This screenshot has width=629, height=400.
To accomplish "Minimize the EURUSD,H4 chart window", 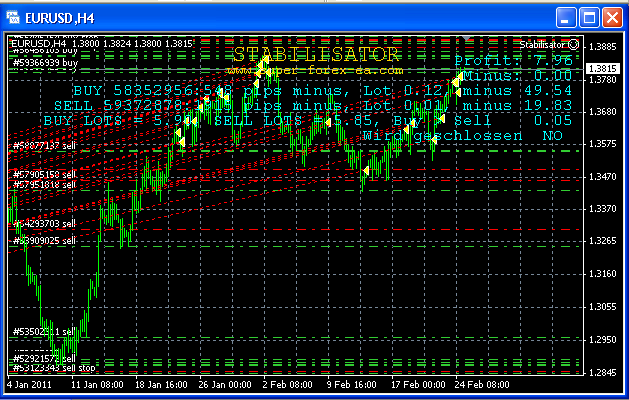I will (x=567, y=17).
